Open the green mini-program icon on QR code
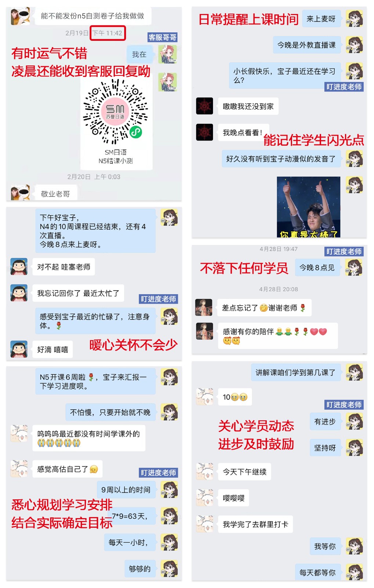The image size is (374, 588). 136,132
